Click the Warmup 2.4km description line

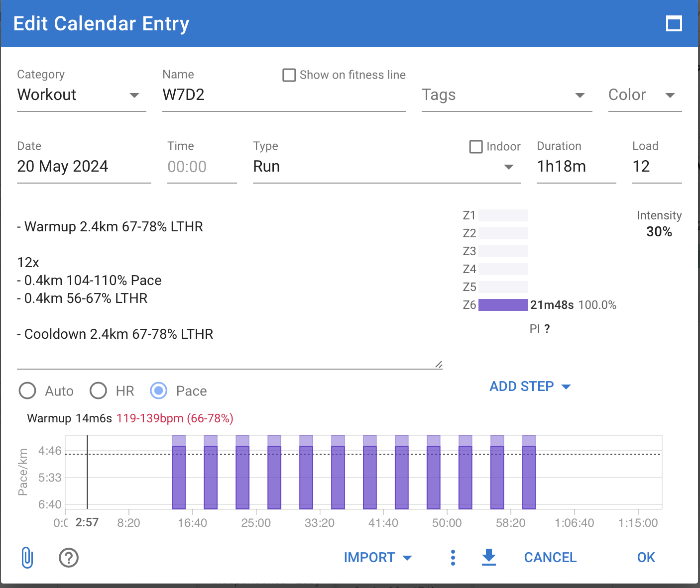click(x=110, y=227)
